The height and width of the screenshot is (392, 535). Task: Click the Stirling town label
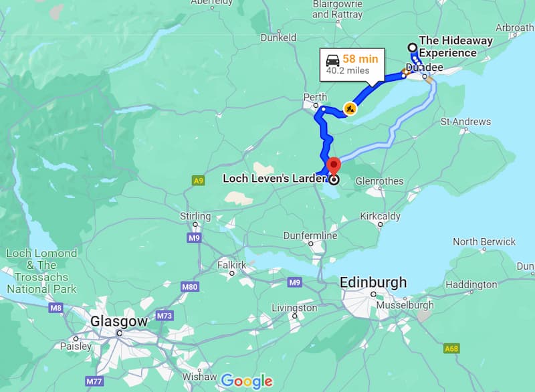(x=195, y=216)
